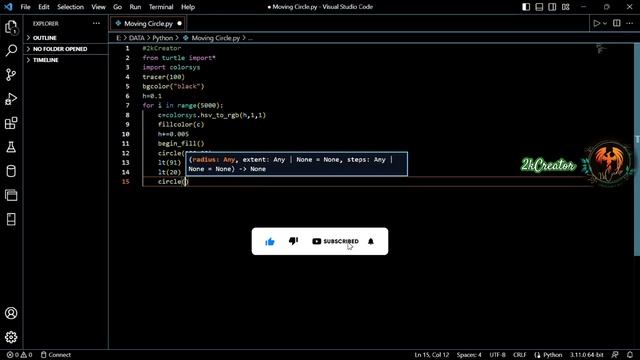This screenshot has height=360, width=640.
Task: Toggle the bottom panel layout icon
Action: point(539,7)
